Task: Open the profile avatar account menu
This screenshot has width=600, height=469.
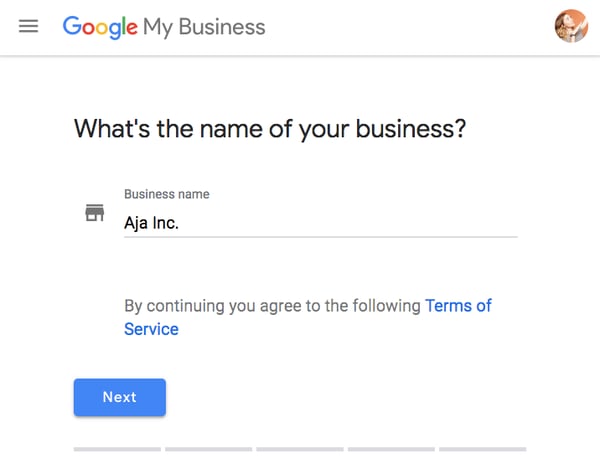Action: coord(571,27)
